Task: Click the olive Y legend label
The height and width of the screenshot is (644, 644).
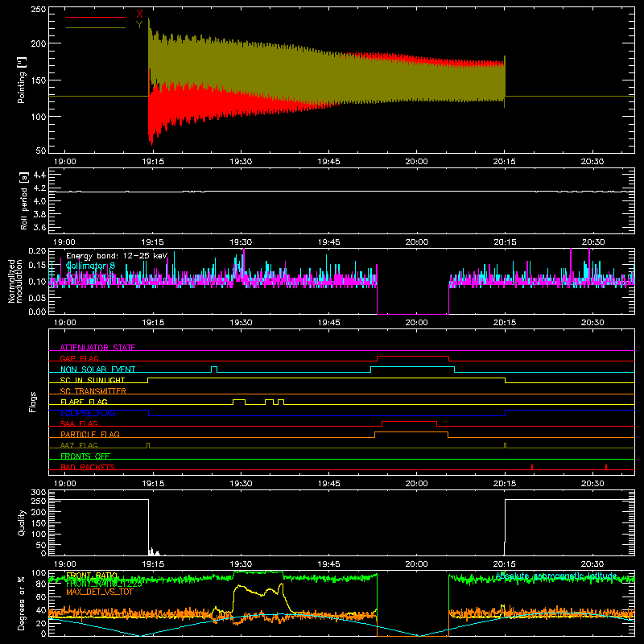Action: [x=139, y=25]
